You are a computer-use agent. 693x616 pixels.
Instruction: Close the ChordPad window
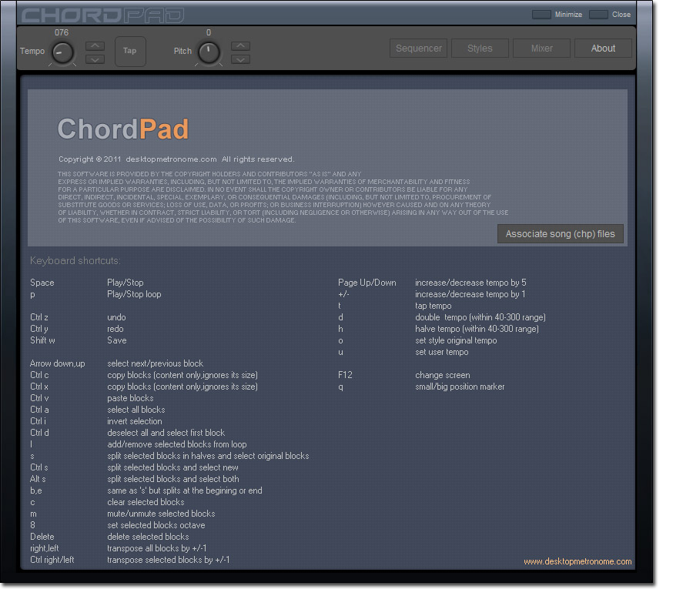click(x=598, y=15)
